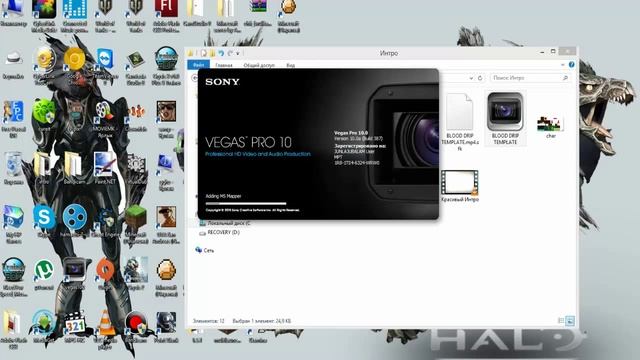Select Сеть in the navigation pane

[x=204, y=250]
